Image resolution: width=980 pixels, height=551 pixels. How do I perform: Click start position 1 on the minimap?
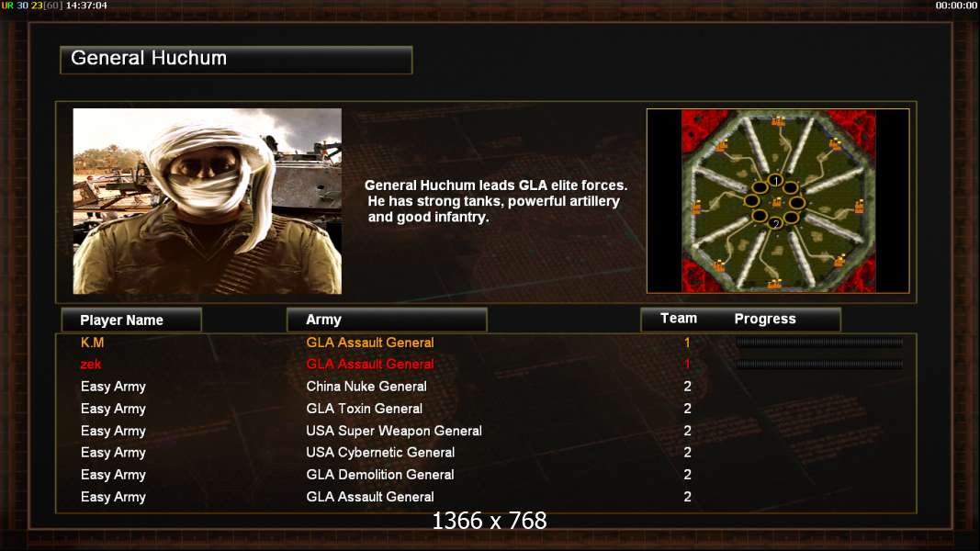(x=775, y=181)
